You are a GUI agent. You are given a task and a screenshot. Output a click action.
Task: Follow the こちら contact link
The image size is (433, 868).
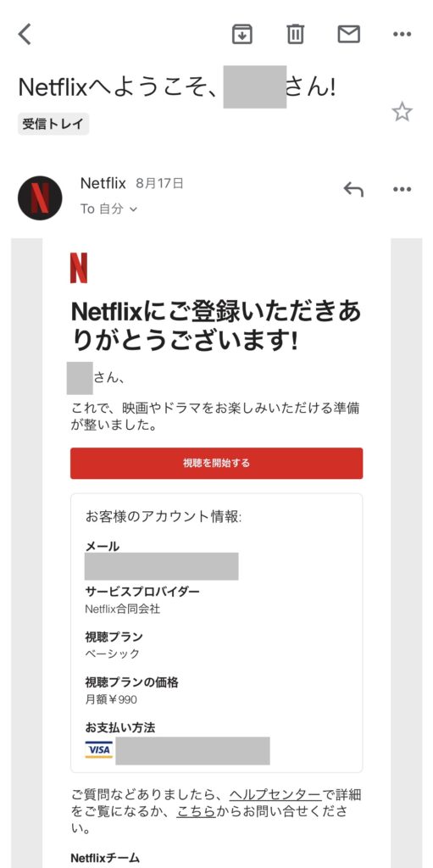(196, 812)
